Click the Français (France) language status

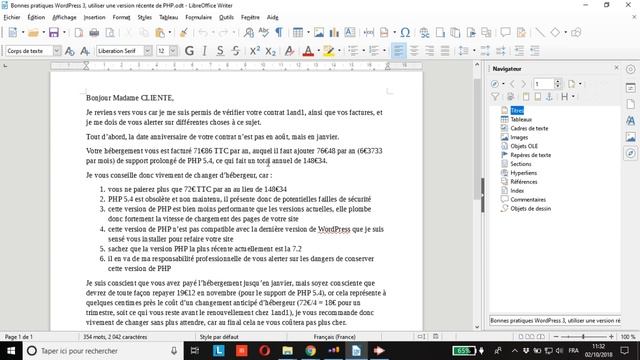334,337
